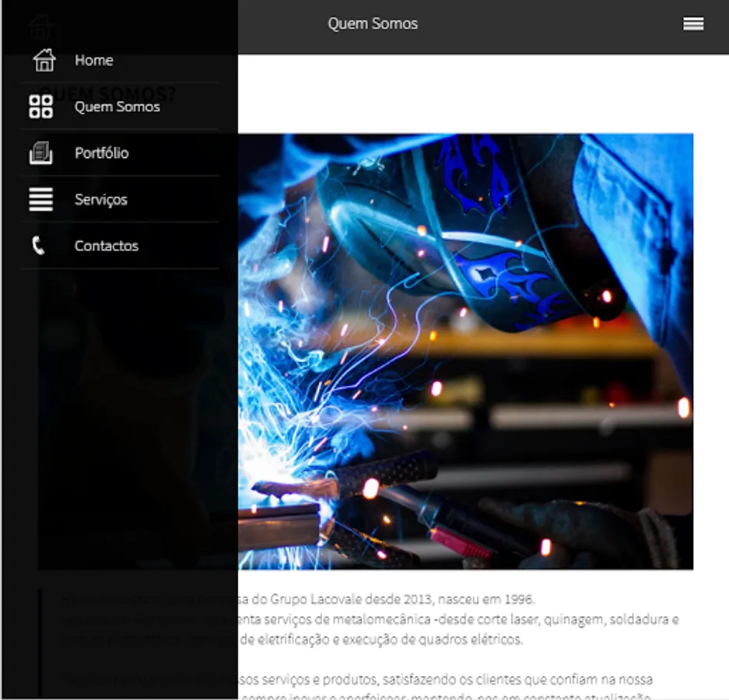This screenshot has width=729, height=700.
Task: Click the text mentioning Grupo Lacovale desde 2013
Action: coord(297,599)
